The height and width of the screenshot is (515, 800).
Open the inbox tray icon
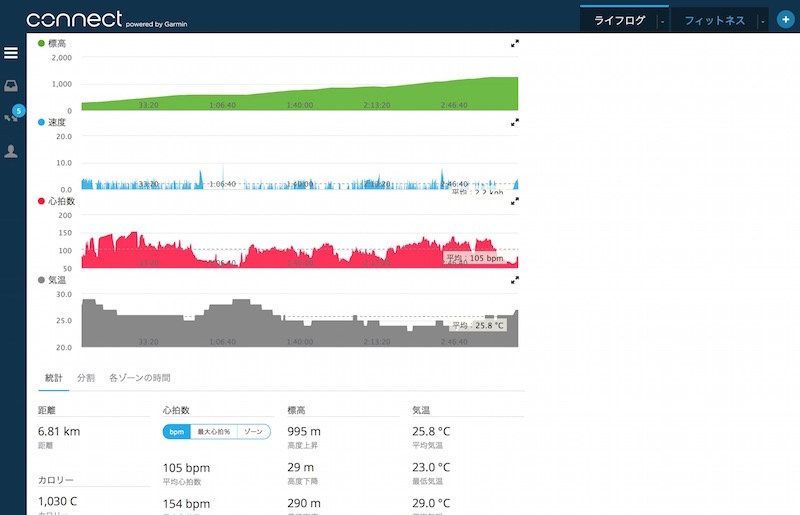[x=11, y=86]
